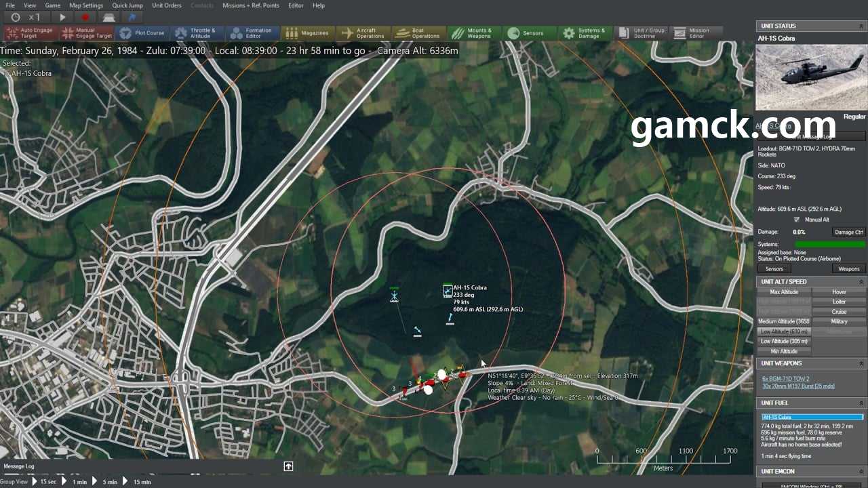The height and width of the screenshot is (488, 868).
Task: Set throttle to Military
Action: 839,321
